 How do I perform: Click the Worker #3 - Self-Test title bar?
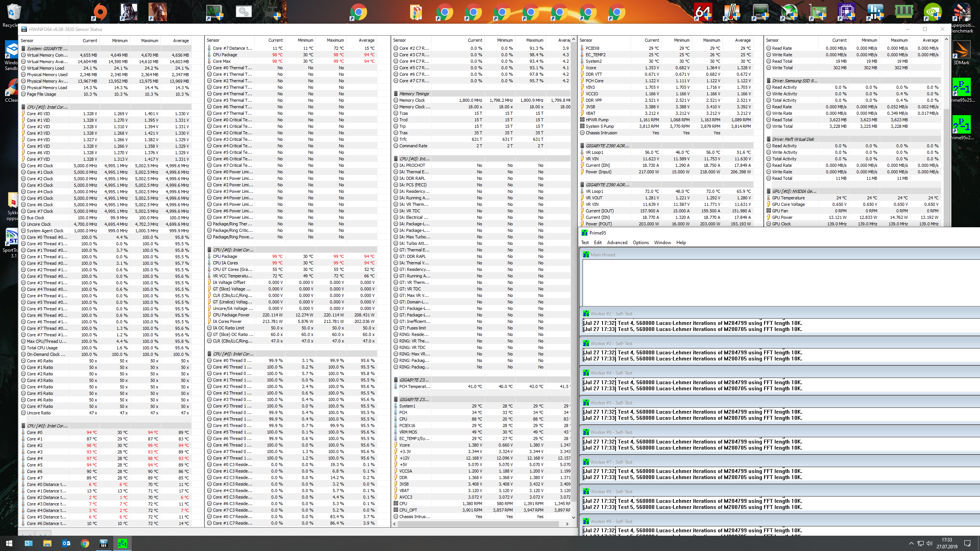[780, 344]
